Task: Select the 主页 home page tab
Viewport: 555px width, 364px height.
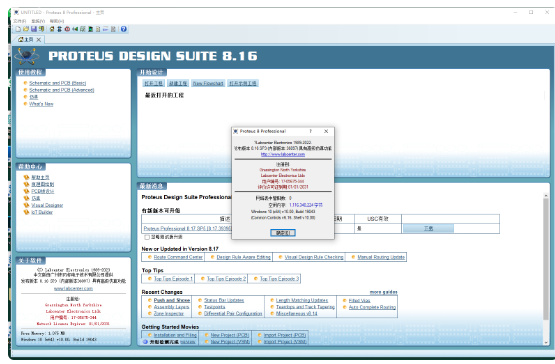Action: click(28, 40)
